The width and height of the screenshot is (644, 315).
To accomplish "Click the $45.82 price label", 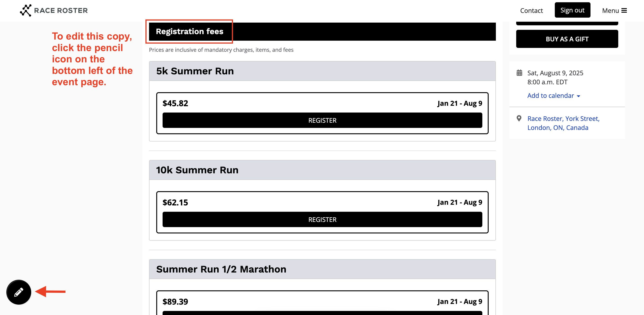I will tap(175, 103).
